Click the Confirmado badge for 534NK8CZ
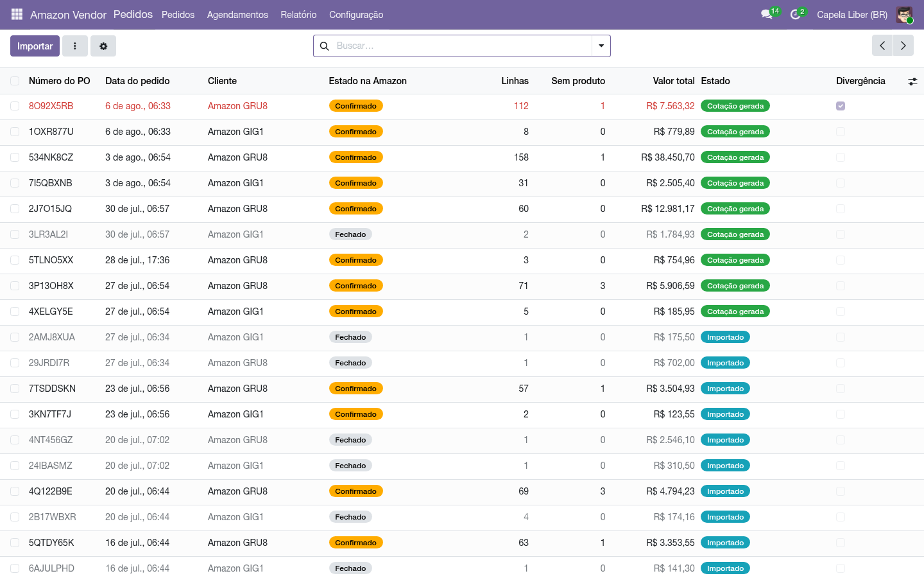Viewport: 924px width, 578px height. [356, 157]
